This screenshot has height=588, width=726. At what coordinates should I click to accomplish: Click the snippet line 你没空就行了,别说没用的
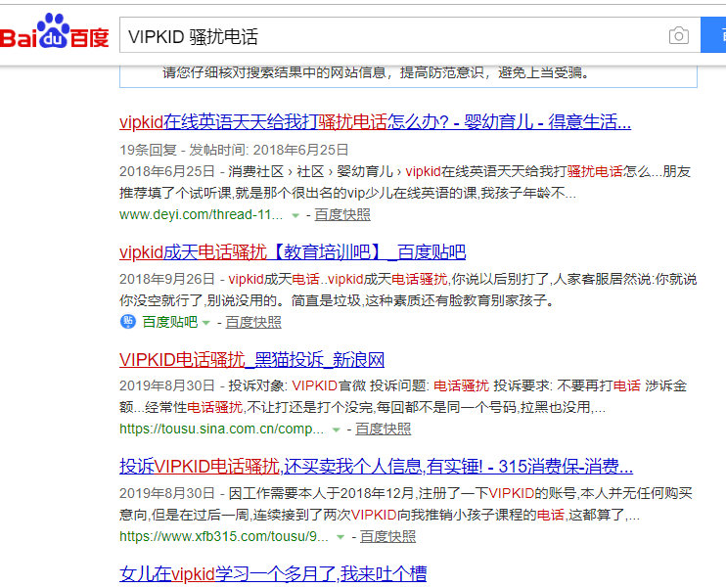pyautogui.click(x=337, y=301)
